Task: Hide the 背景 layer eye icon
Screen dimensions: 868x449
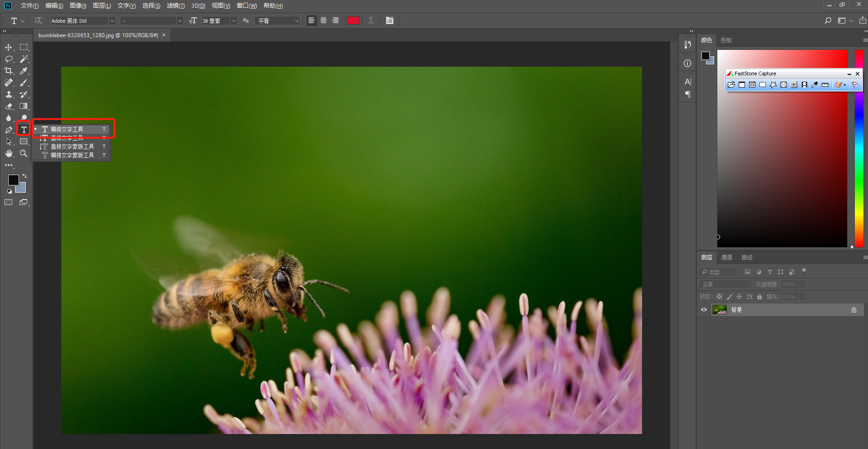Action: [x=704, y=310]
